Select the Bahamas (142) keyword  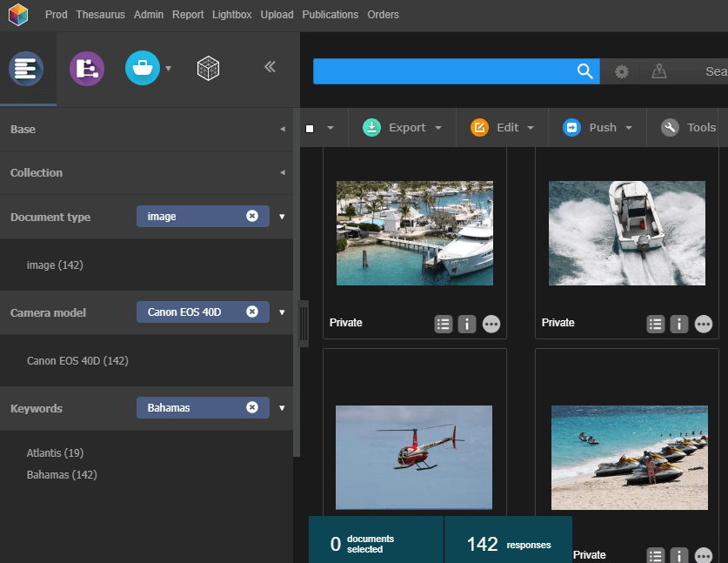tap(62, 475)
